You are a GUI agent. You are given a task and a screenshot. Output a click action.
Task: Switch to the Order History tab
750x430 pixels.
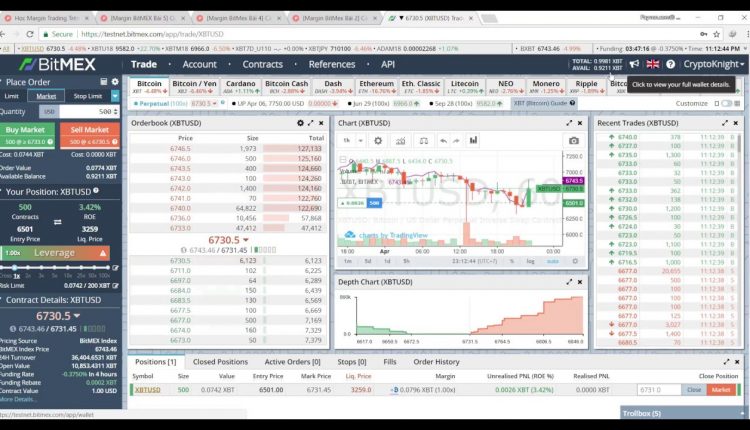point(436,362)
